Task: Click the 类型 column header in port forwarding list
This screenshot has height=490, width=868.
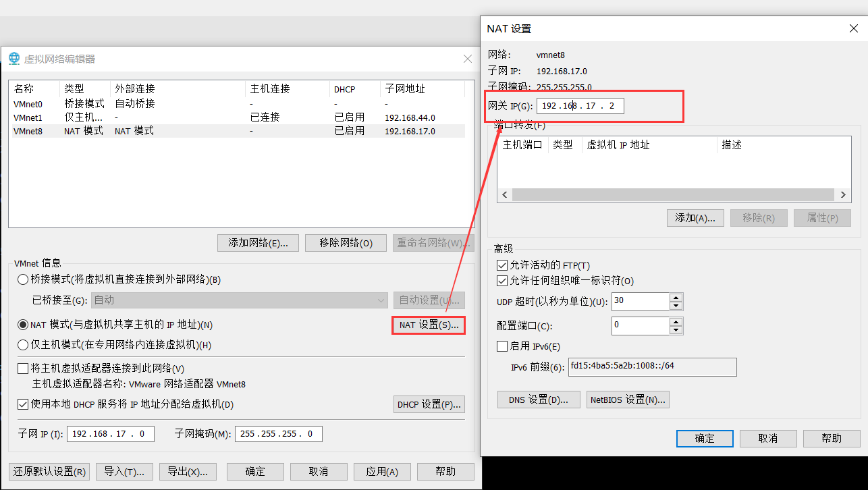Action: [565, 145]
